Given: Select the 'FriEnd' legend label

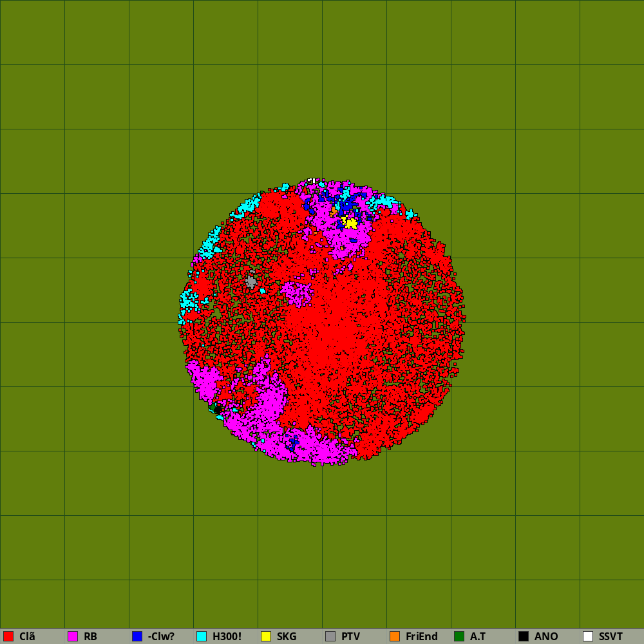Looking at the screenshot, I should pyautogui.click(x=421, y=636).
